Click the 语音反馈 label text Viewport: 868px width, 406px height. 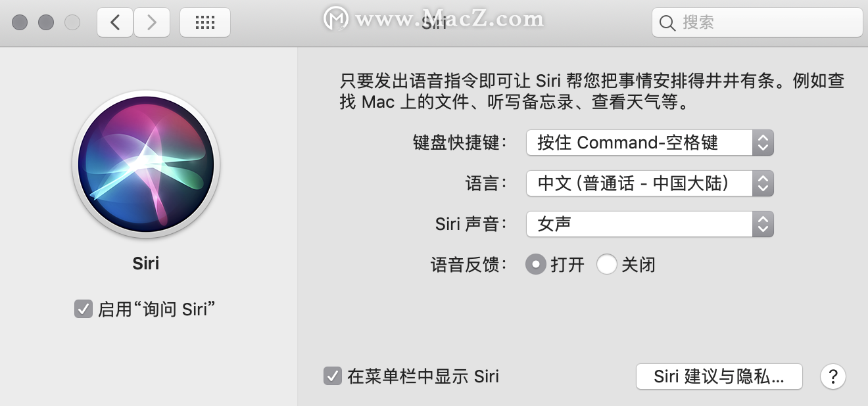[x=469, y=265]
